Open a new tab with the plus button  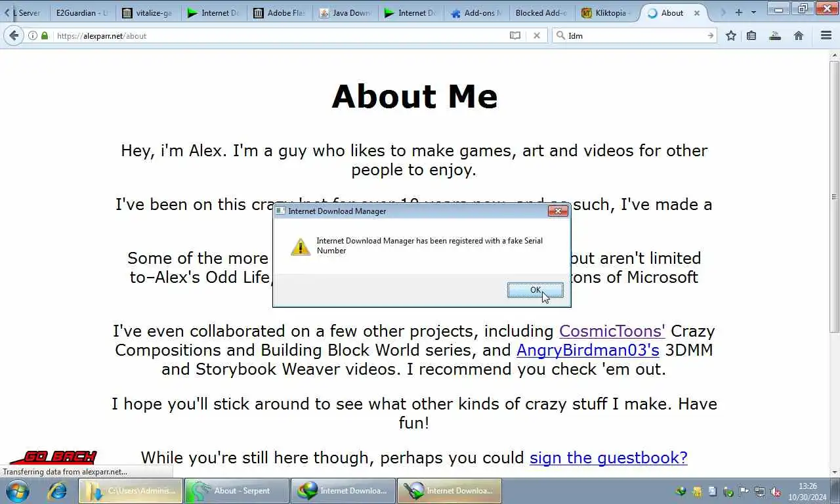tap(738, 12)
